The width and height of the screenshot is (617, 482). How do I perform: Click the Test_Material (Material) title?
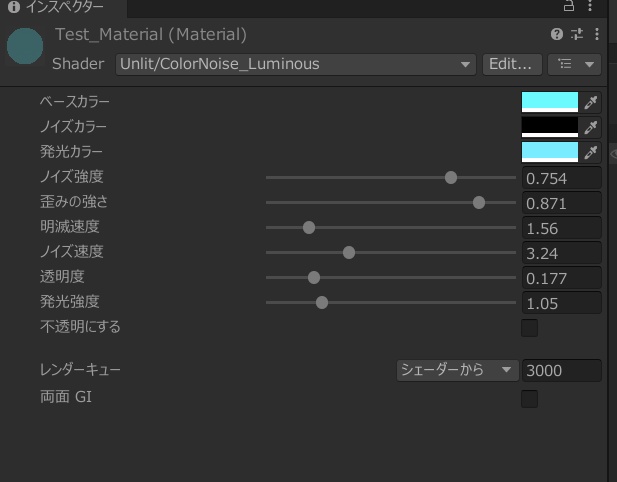click(151, 35)
